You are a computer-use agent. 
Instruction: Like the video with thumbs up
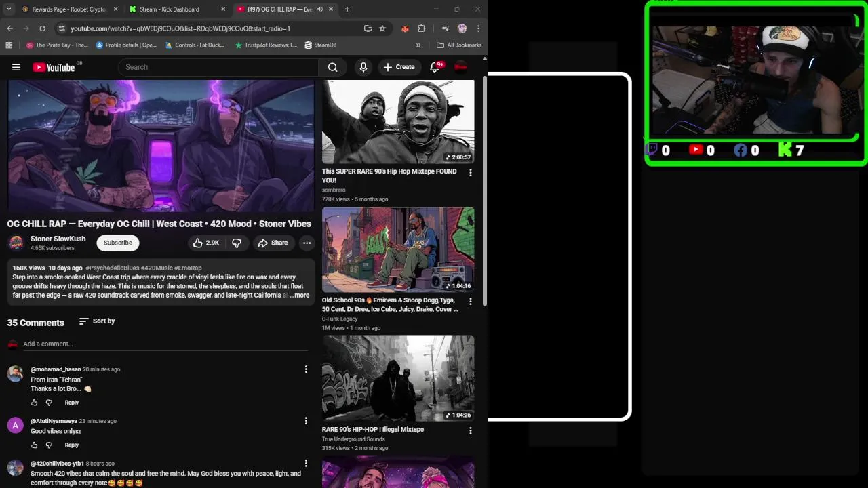(x=205, y=243)
